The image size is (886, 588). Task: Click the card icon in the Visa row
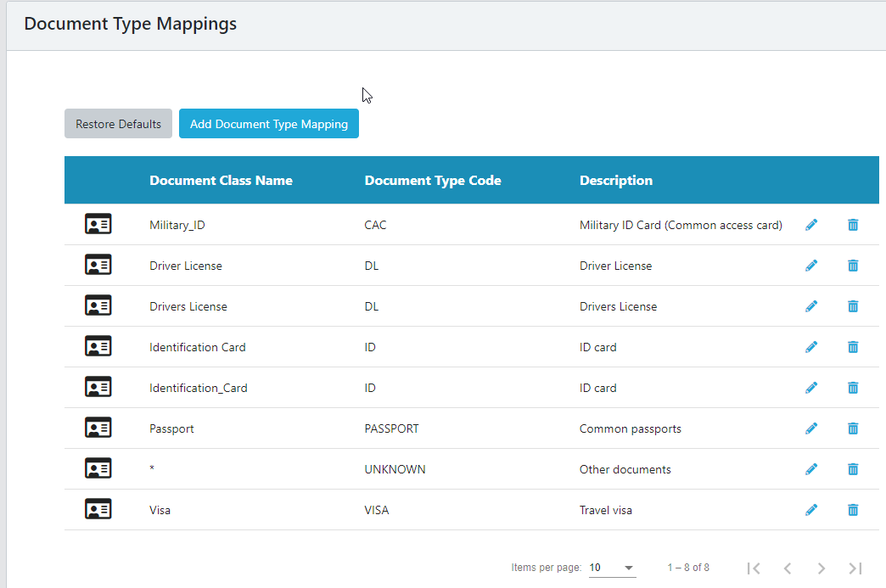pos(98,510)
